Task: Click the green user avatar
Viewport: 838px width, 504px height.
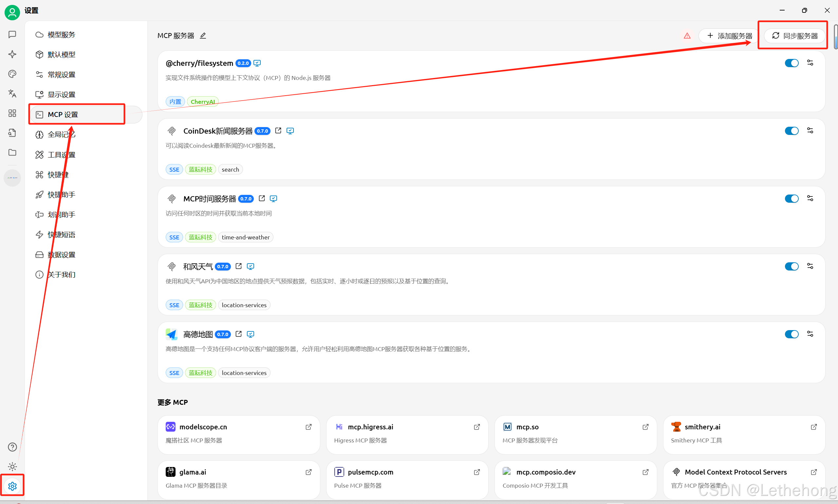Action: 12,12
